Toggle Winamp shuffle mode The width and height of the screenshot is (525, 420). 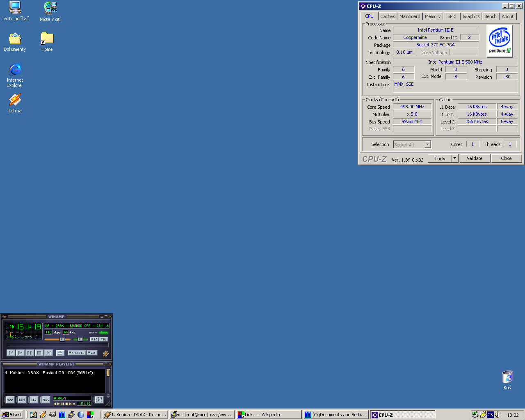77,353
